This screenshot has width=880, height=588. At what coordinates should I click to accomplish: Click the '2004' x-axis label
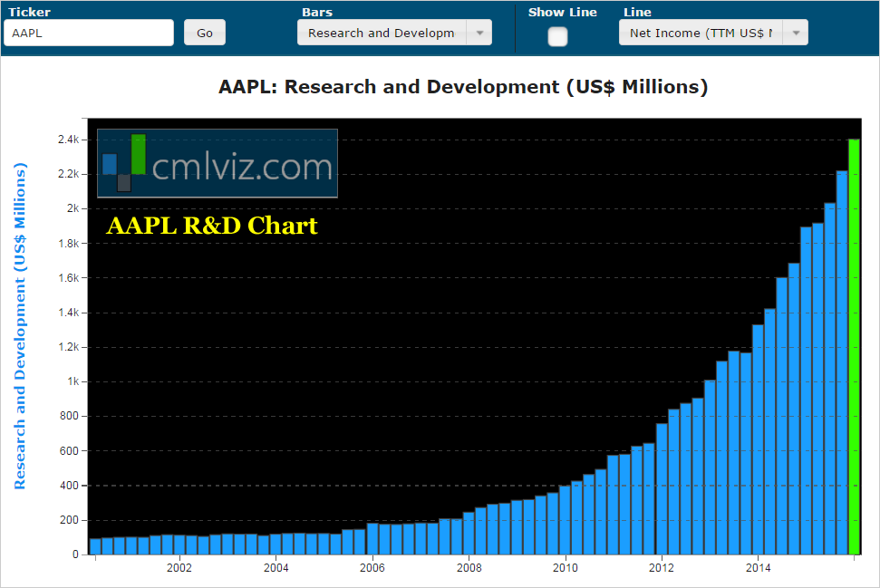(x=276, y=568)
